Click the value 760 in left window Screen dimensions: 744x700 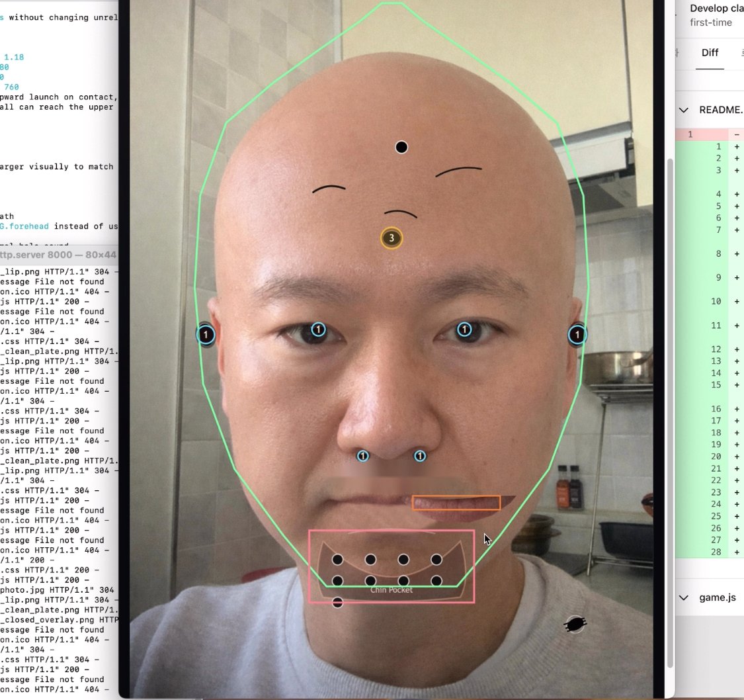tap(11, 87)
